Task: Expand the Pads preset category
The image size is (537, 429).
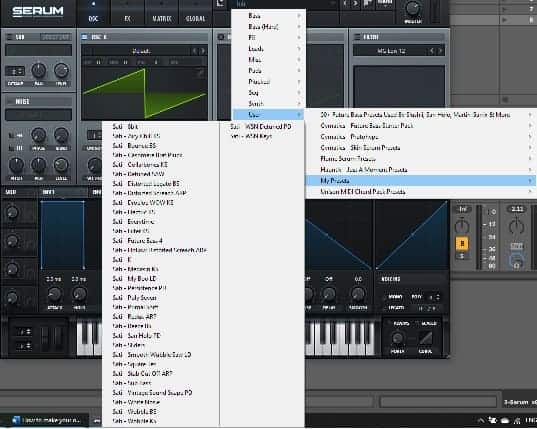Action: 268,71
